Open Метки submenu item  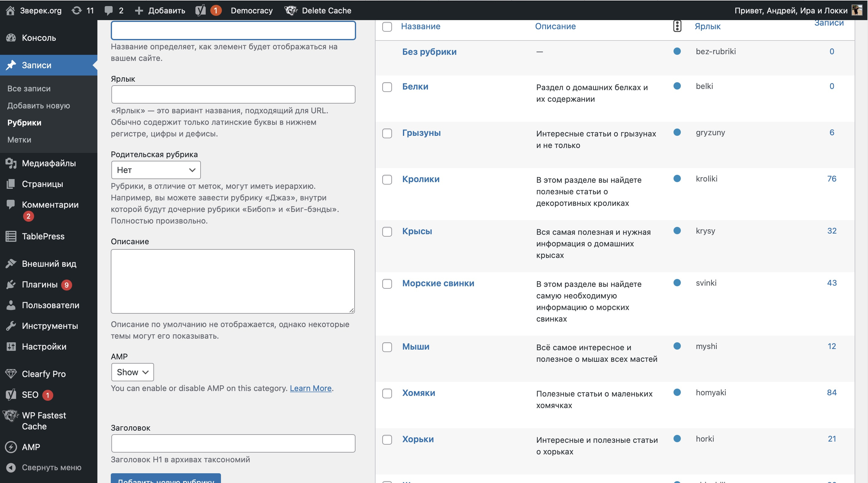(x=19, y=139)
